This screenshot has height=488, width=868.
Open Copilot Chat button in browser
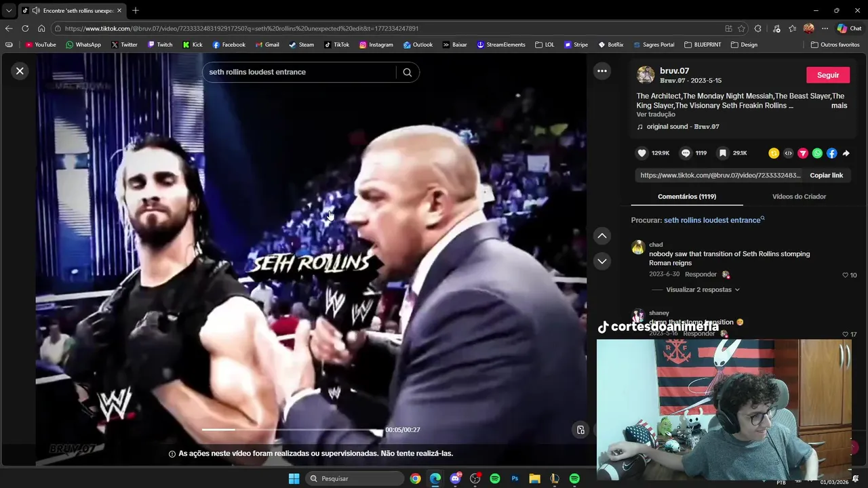click(x=849, y=28)
